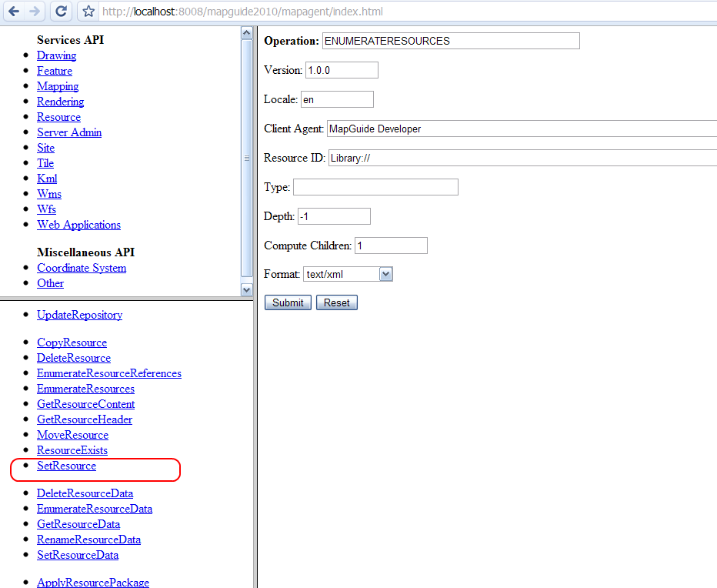This screenshot has width=717, height=588.
Task: Click the Reset button
Action: tap(336, 302)
